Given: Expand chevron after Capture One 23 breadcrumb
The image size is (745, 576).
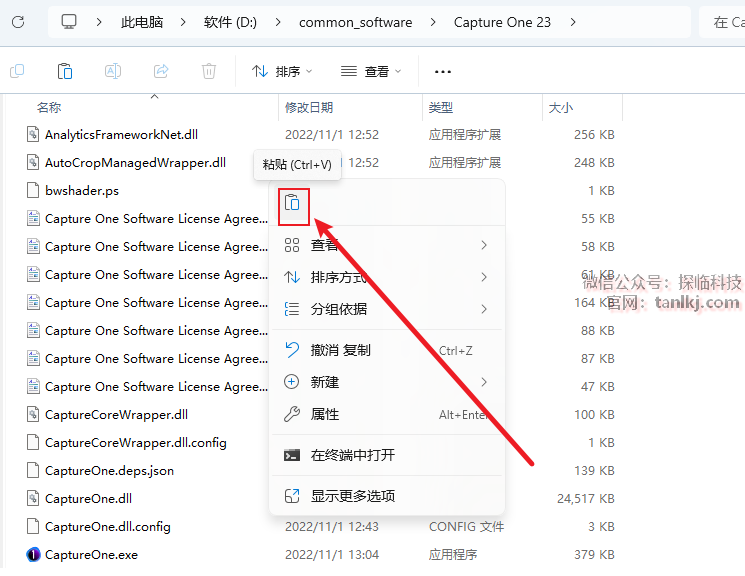Looking at the screenshot, I should point(573,22).
